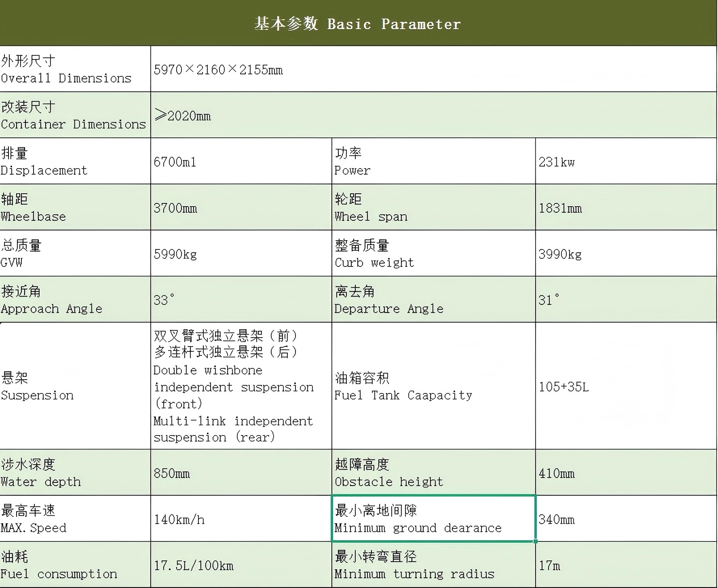
Task: Select the Departure Angle label
Action: pyautogui.click(x=433, y=300)
